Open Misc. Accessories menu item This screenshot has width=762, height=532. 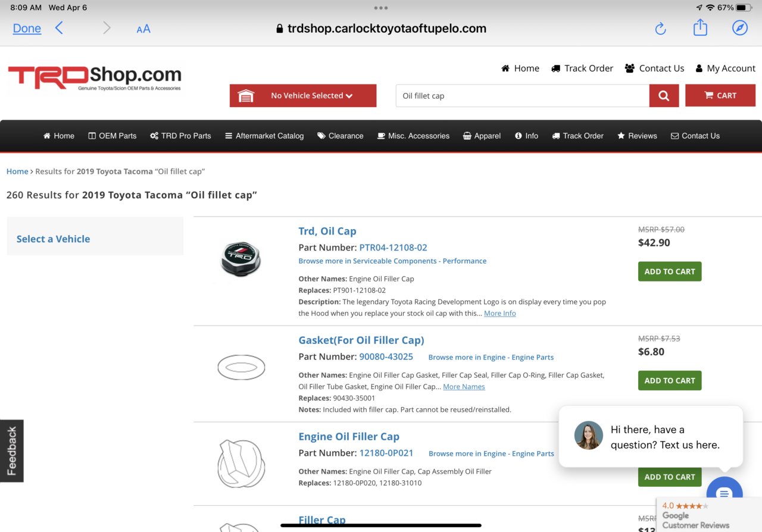click(x=413, y=136)
